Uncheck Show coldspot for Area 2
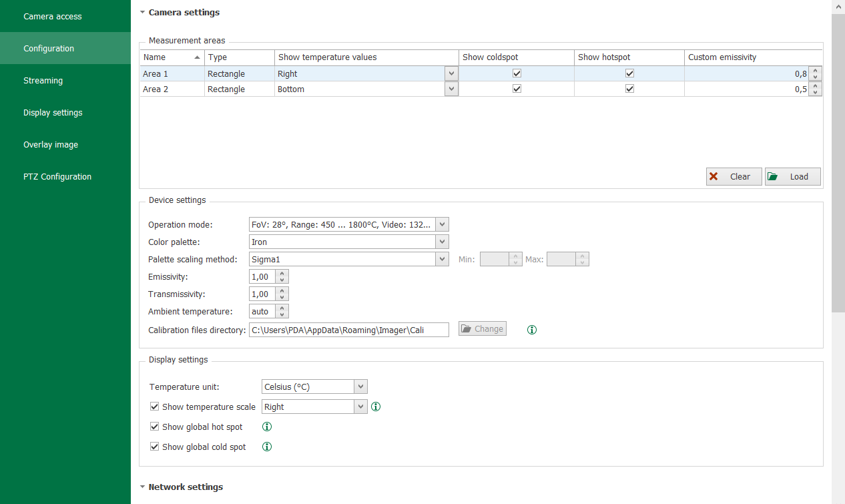The image size is (845, 504). pyautogui.click(x=517, y=89)
